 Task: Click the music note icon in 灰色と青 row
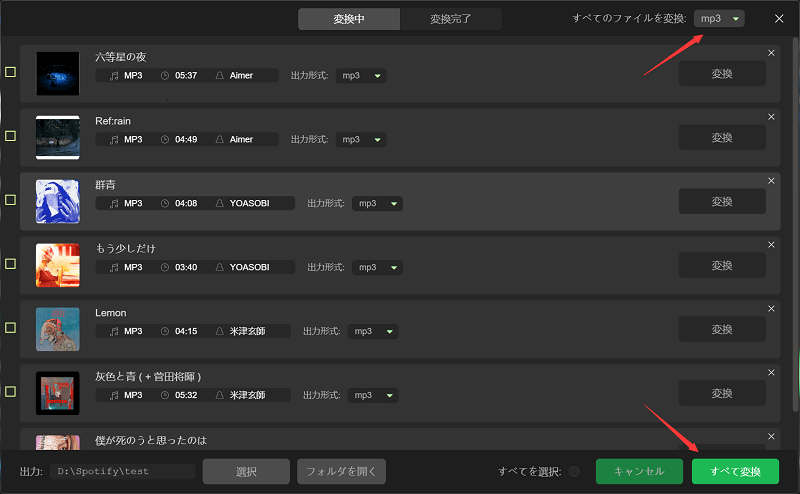[x=114, y=395]
